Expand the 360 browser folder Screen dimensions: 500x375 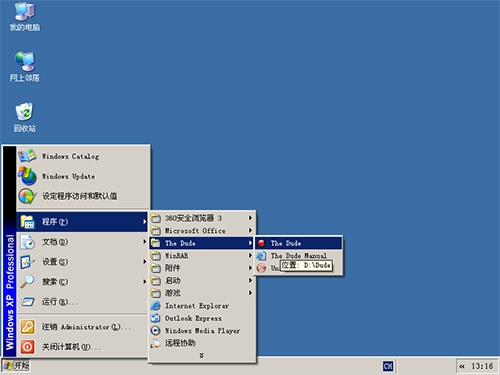coord(202,218)
